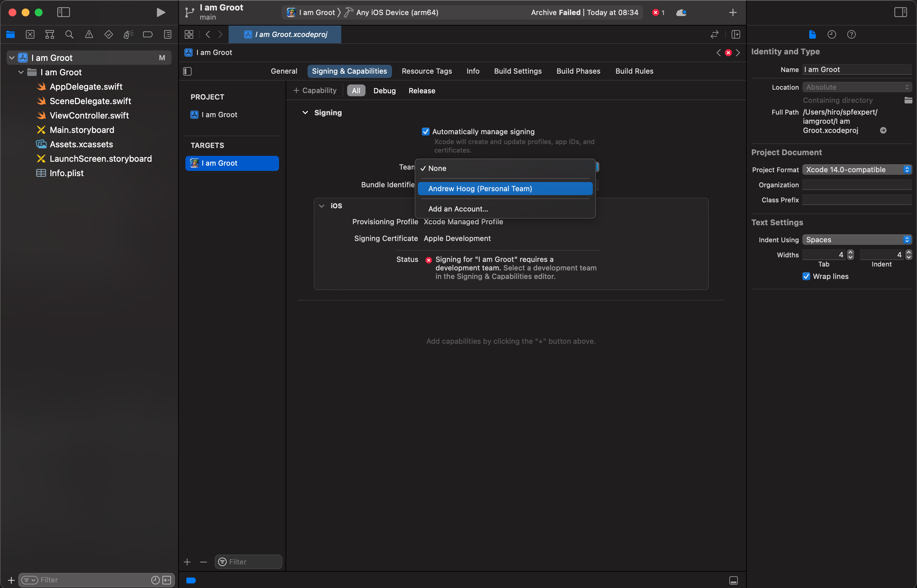Image resolution: width=917 pixels, height=588 pixels.
Task: Open the History inspector clock icon
Action: click(832, 34)
